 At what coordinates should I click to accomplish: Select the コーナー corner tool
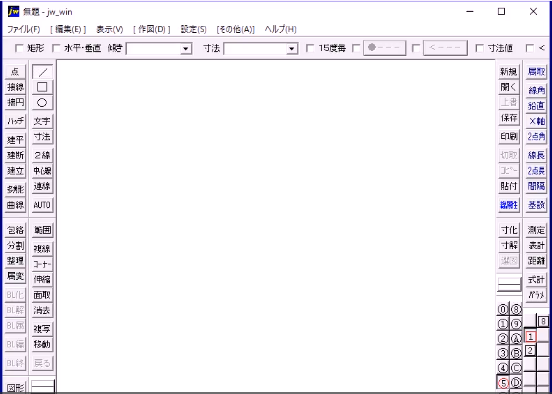[42, 264]
